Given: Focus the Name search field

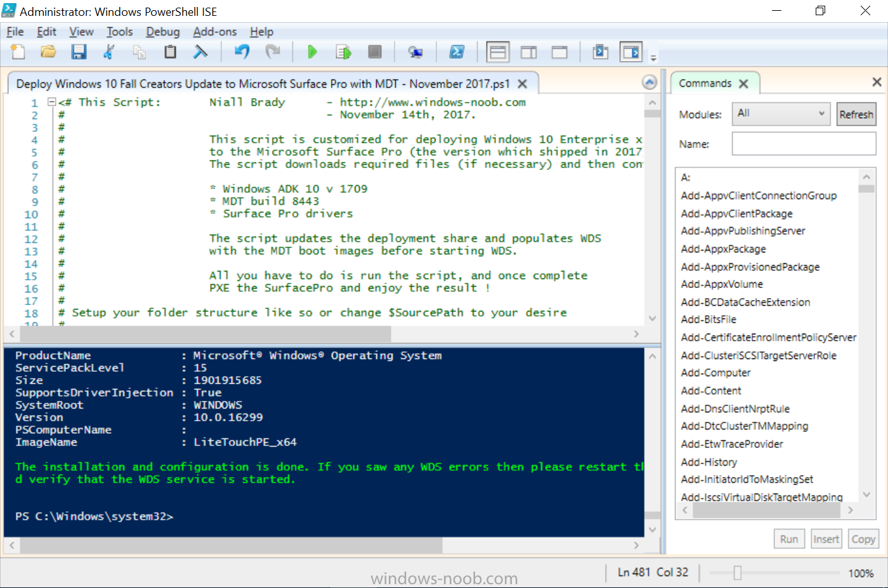Looking at the screenshot, I should [x=804, y=144].
